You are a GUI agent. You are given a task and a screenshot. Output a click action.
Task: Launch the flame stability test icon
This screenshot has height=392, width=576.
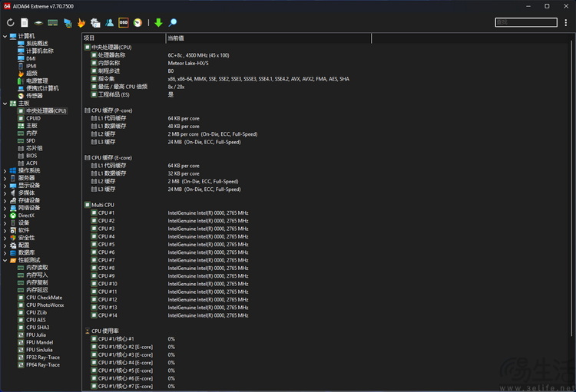point(81,23)
